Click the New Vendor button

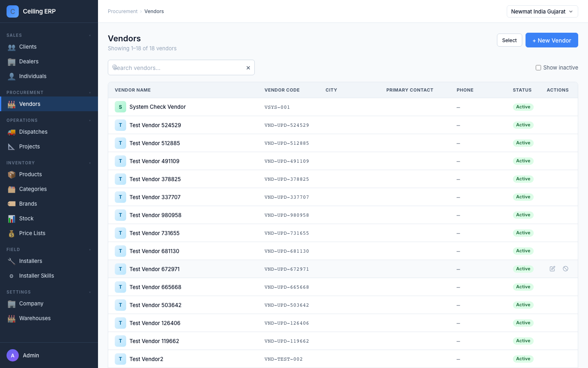pyautogui.click(x=552, y=40)
